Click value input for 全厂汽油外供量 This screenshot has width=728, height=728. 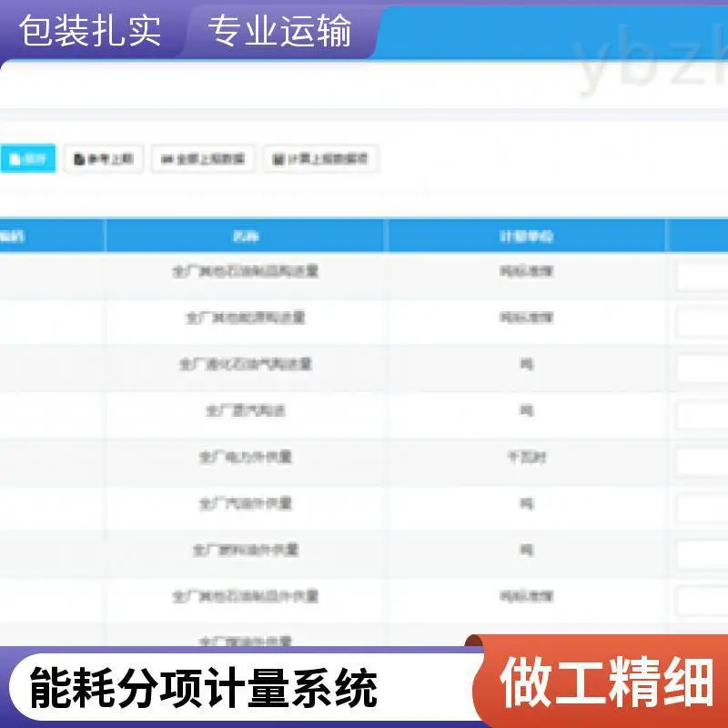coord(702,509)
